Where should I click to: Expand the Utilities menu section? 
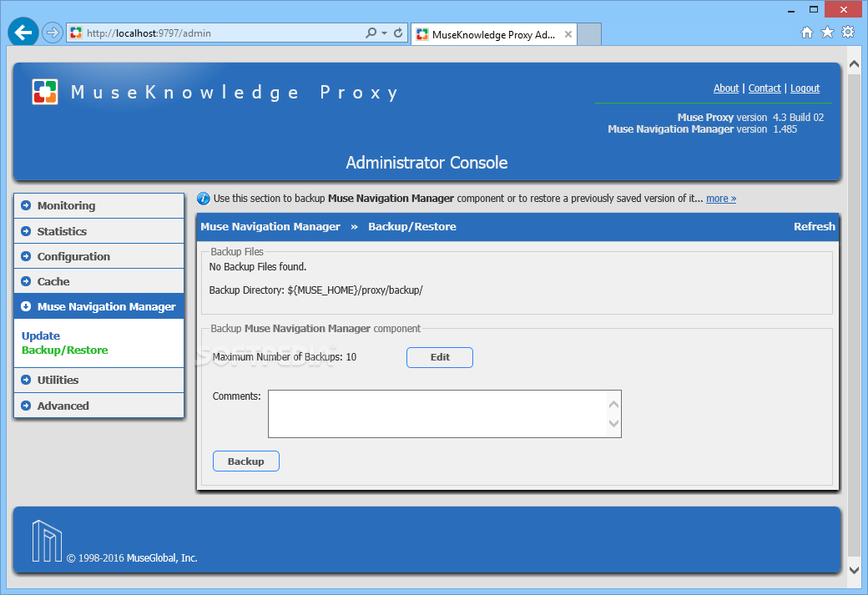[x=99, y=380]
